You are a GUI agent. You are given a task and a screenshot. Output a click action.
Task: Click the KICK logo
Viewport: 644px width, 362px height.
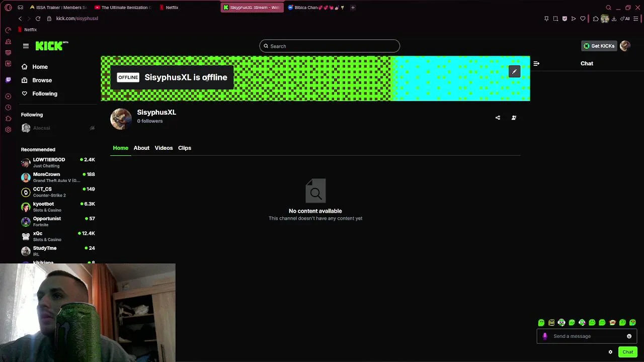pyautogui.click(x=51, y=46)
